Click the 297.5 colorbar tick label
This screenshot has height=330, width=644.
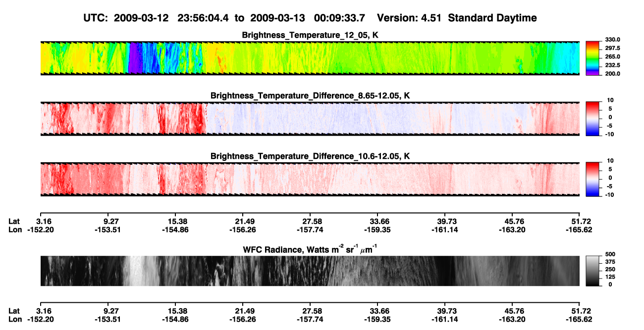click(x=612, y=48)
